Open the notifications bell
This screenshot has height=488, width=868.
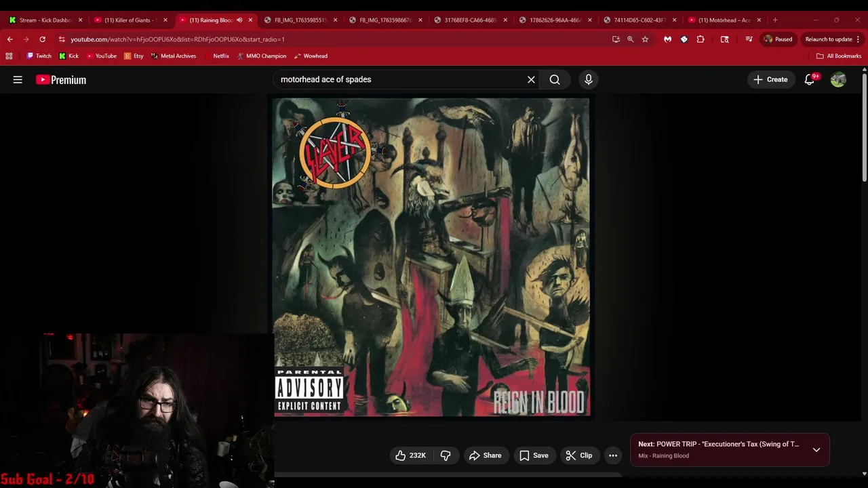[x=810, y=80]
